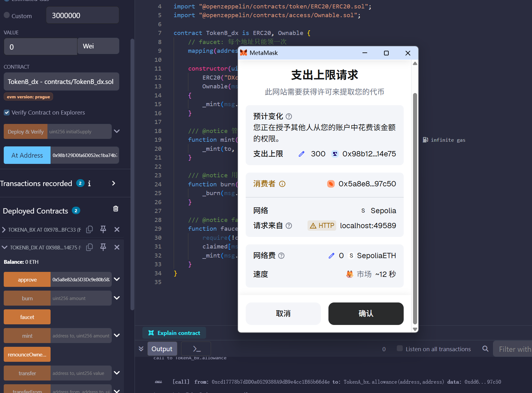The height and width of the screenshot is (393, 532).
Task: Click the orange faucet function button
Action: (27, 317)
